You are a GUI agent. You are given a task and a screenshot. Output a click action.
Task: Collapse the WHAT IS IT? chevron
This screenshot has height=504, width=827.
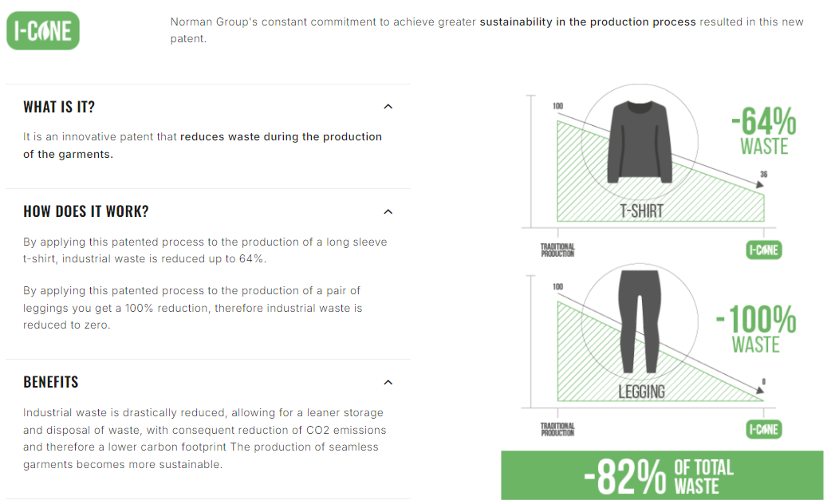pos(388,107)
